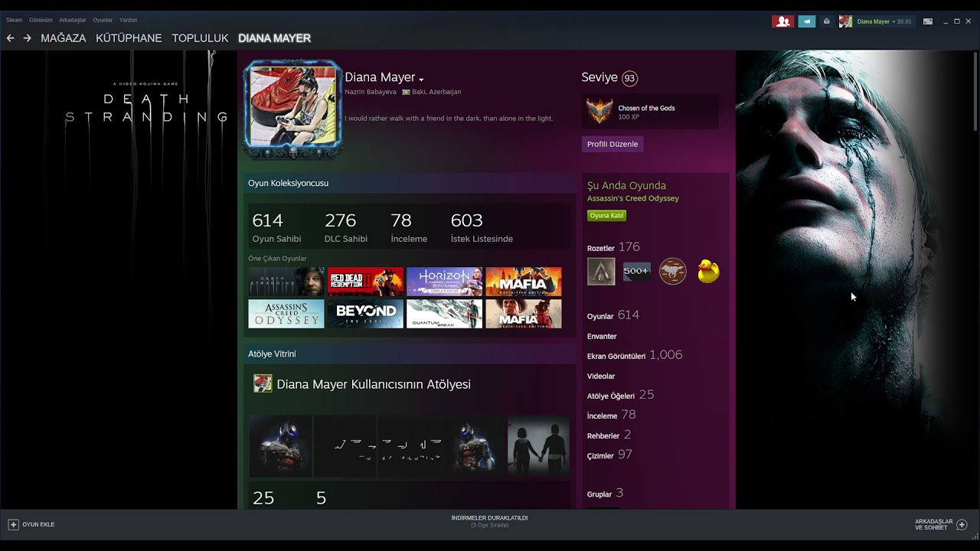
Task: Open the Videolar link
Action: pos(601,376)
